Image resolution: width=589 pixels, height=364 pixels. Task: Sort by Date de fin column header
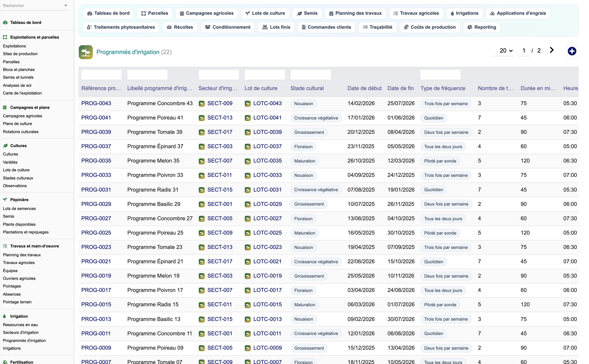(x=400, y=88)
